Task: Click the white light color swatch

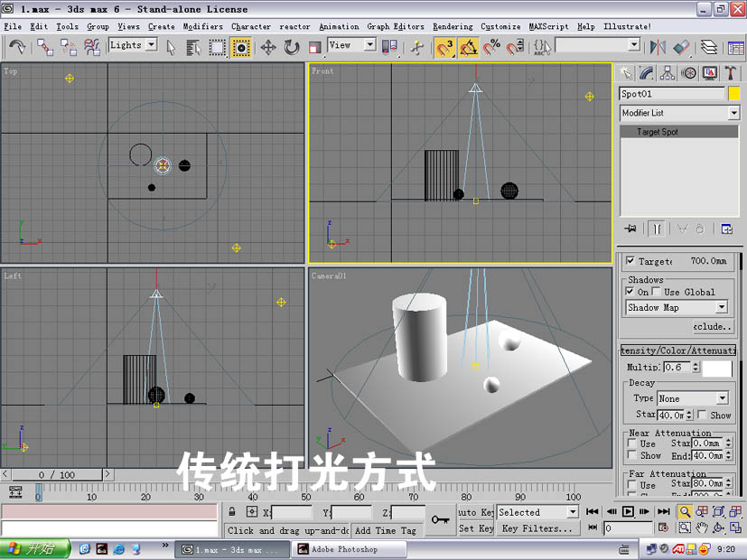Action: click(x=717, y=369)
